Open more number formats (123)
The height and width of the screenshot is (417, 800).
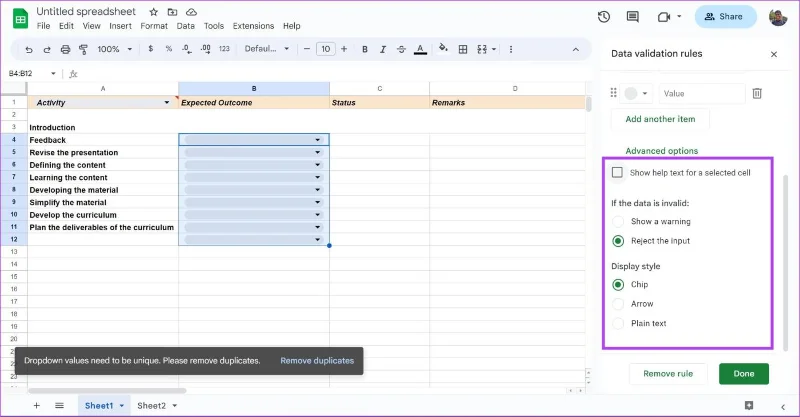coord(224,48)
